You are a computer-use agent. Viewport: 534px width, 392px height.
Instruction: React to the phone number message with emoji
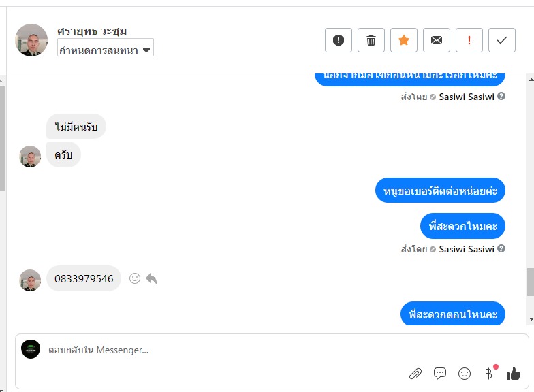pyautogui.click(x=135, y=278)
